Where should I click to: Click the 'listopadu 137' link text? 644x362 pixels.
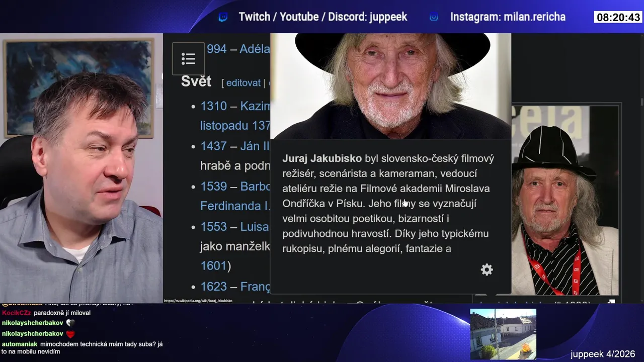click(x=235, y=126)
